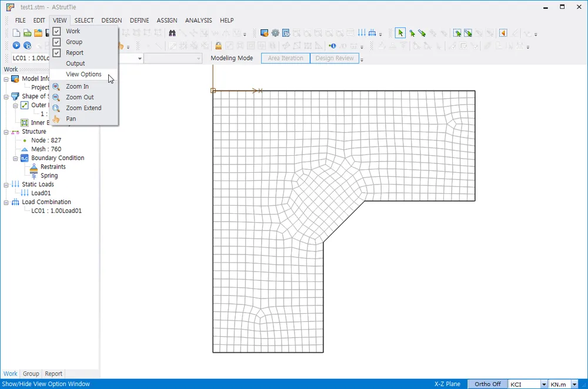Click the blue node information icon

332,46
